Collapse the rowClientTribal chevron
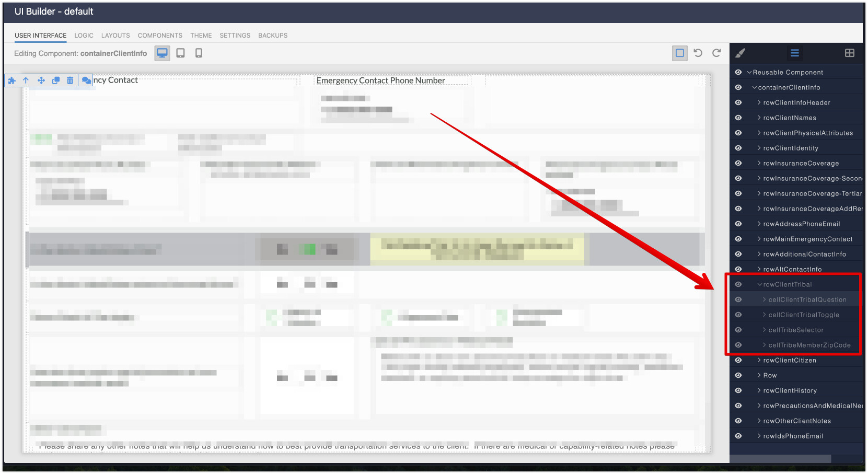The height and width of the screenshot is (474, 868). click(x=760, y=284)
